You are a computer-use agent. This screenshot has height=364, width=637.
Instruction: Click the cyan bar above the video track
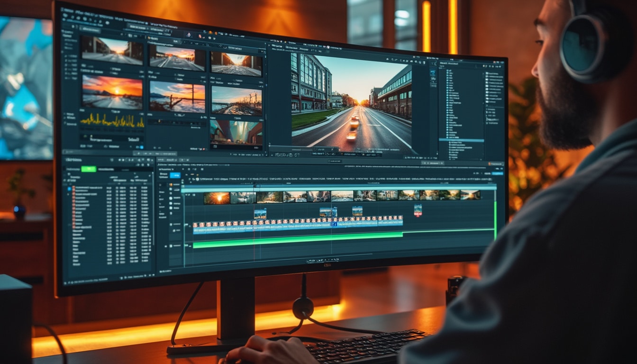[x=338, y=188]
